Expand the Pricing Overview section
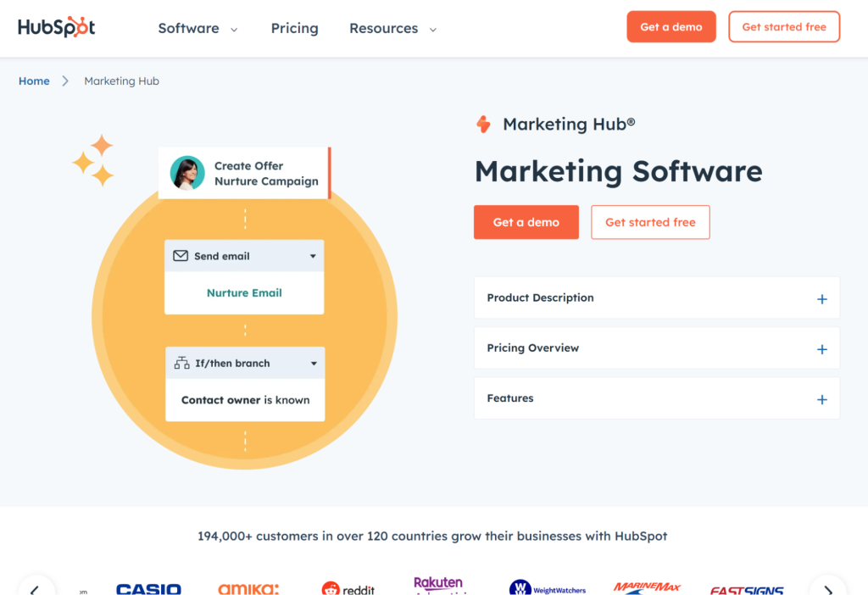868x595 pixels. [656, 348]
